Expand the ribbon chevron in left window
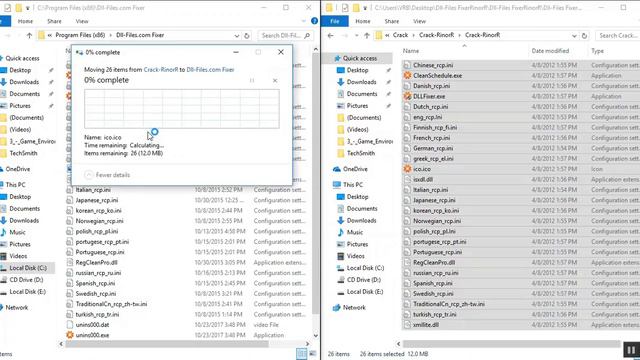This screenshot has width=640, height=360. tap(303, 21)
